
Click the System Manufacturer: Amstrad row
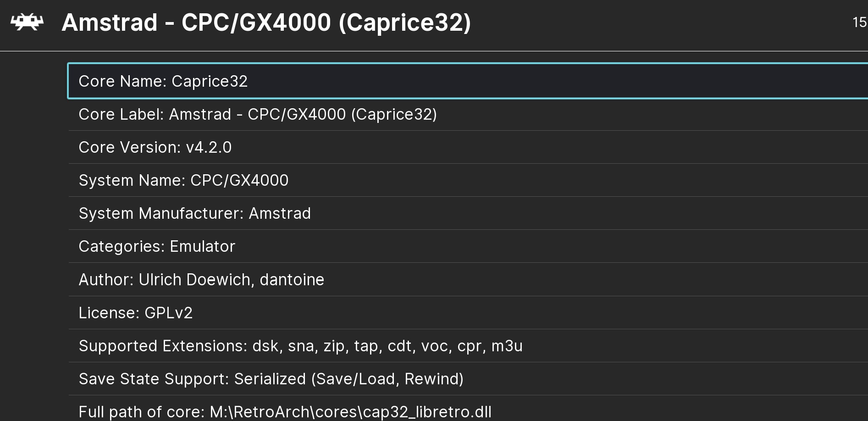pos(468,213)
